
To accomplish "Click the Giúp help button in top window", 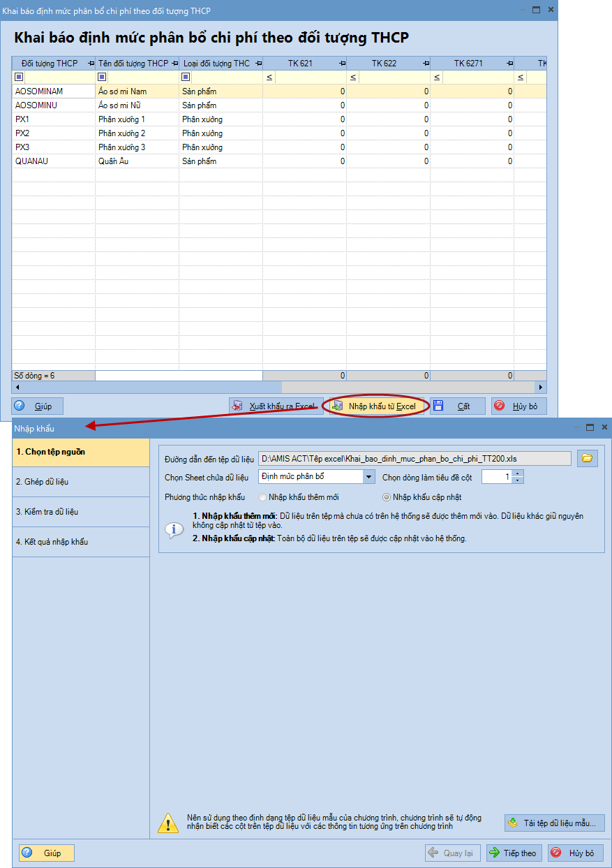I will click(x=38, y=406).
